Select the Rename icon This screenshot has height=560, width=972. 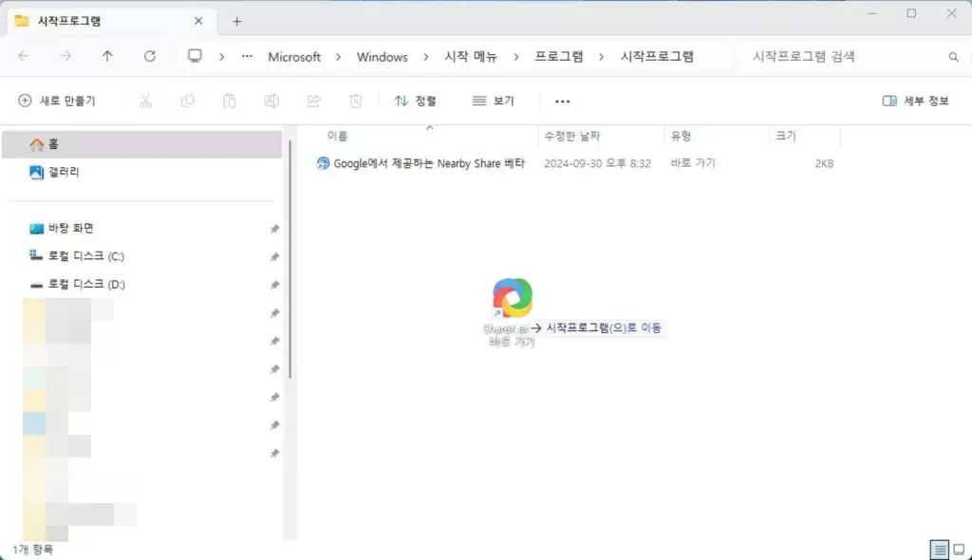point(271,101)
